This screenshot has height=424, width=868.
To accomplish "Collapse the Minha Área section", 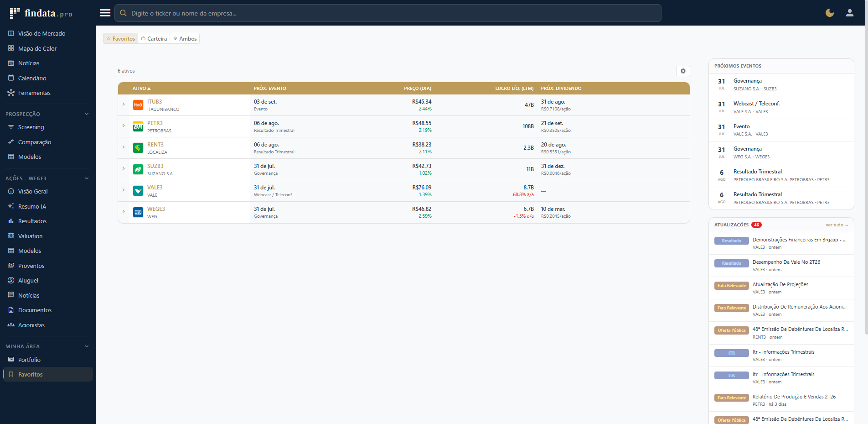I will point(87,346).
